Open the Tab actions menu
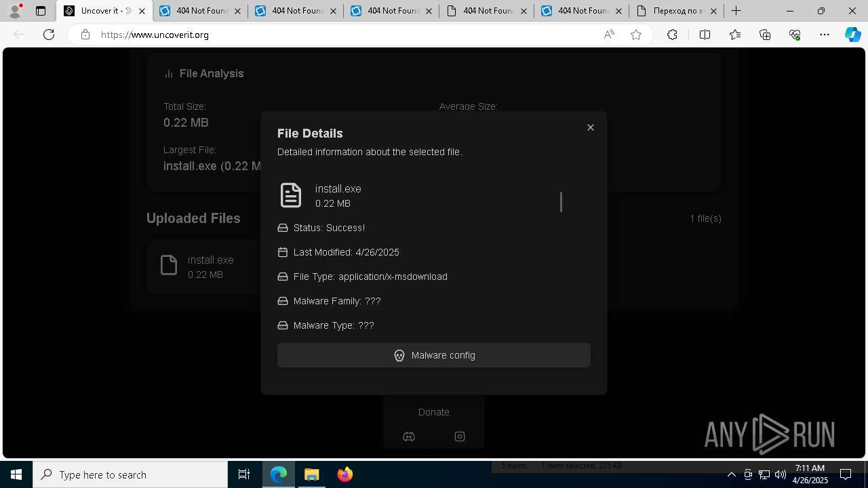The width and height of the screenshot is (868, 488). (41, 11)
